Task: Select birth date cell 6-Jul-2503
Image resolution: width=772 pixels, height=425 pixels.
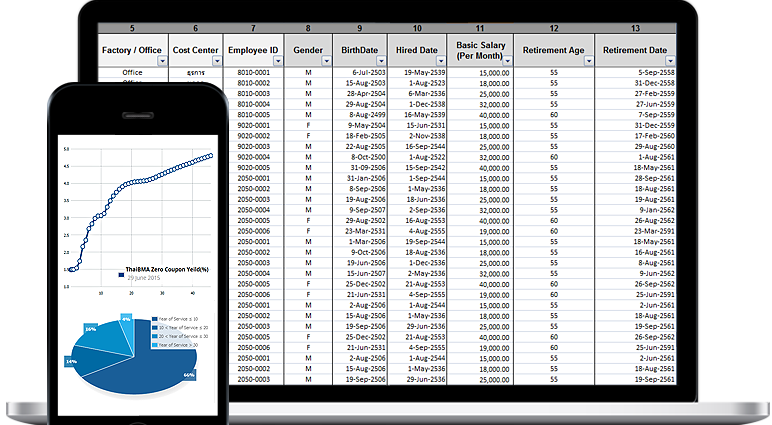Action: [x=360, y=72]
